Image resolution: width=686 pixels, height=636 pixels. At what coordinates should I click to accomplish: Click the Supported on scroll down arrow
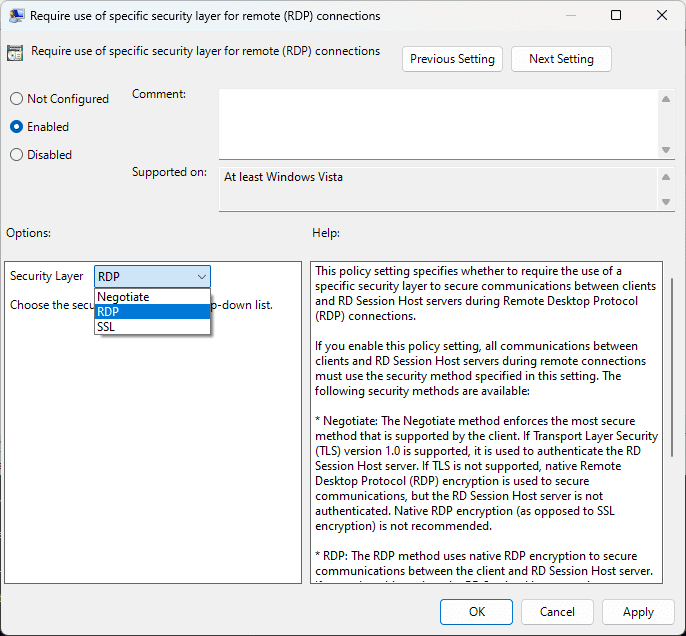pos(666,201)
